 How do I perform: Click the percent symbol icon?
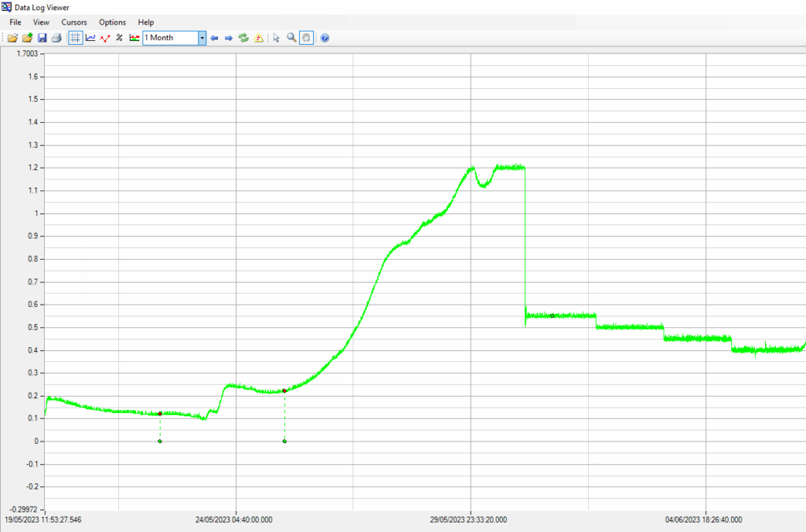(120, 38)
